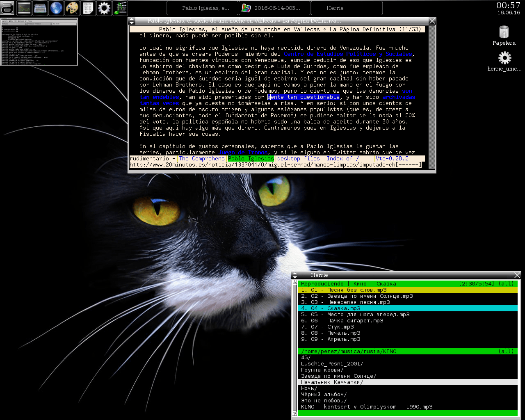Open the herrie_unic... desktop gear icon
The image size is (525, 420).
click(504, 62)
